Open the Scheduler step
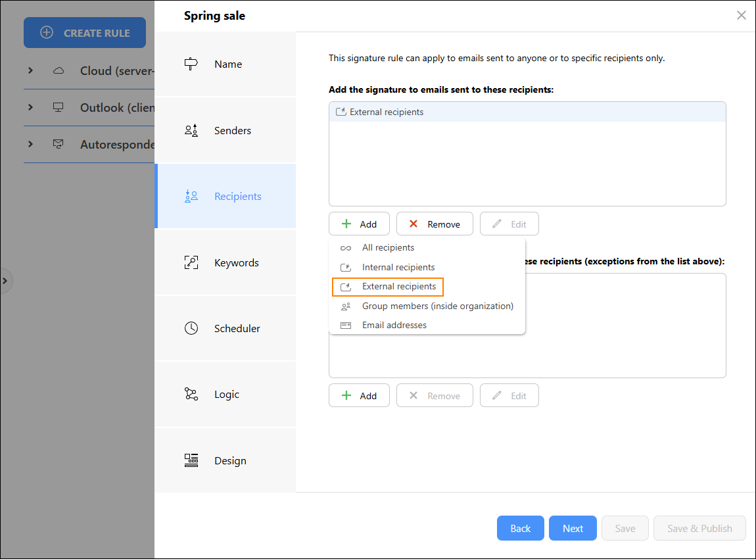 coord(225,328)
